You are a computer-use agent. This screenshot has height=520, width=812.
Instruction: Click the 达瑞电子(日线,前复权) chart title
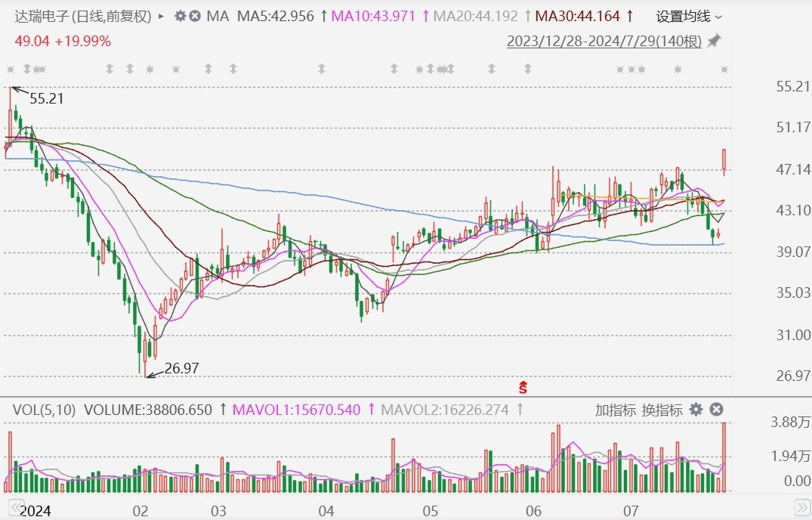click(x=83, y=17)
